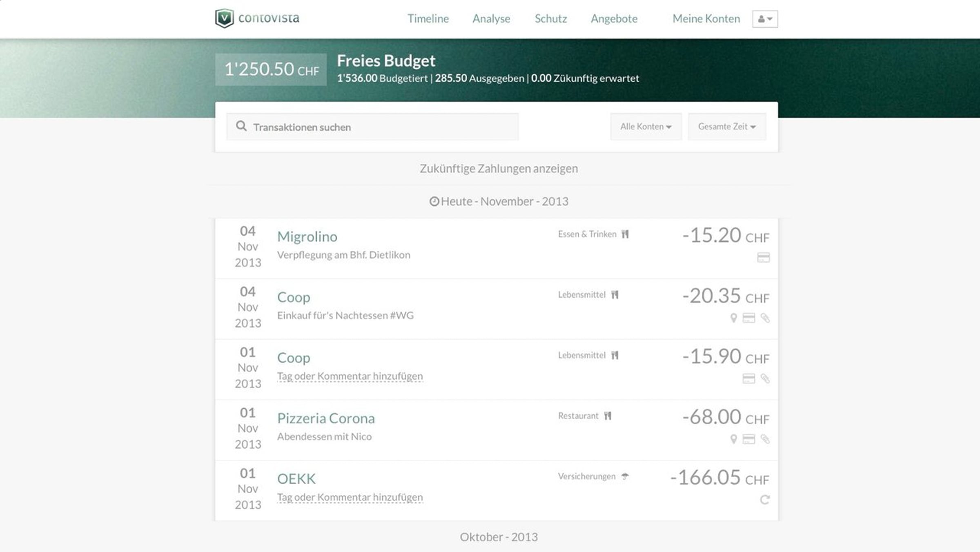The image size is (980, 552).
Task: Open the OEKK transaction
Action: [x=296, y=479]
